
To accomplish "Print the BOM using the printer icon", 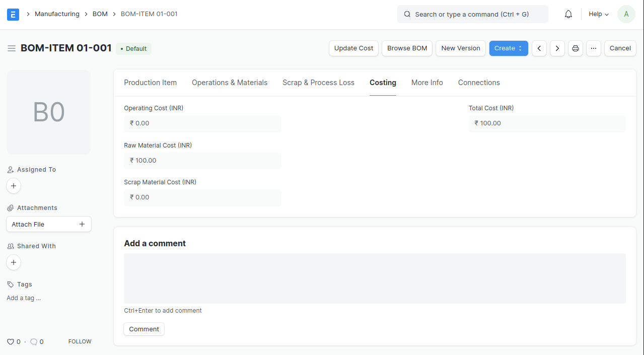I will point(575,48).
